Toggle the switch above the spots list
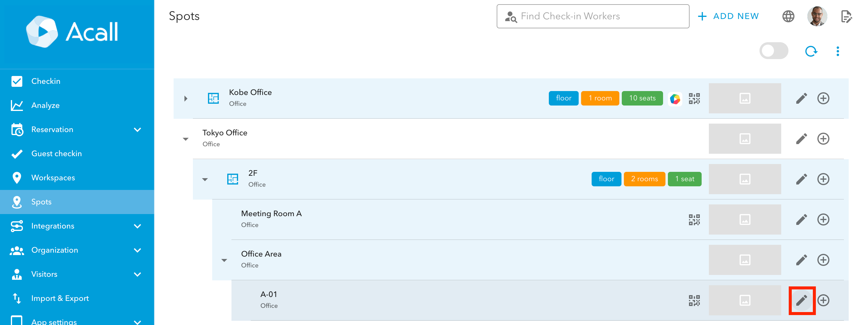 click(774, 51)
